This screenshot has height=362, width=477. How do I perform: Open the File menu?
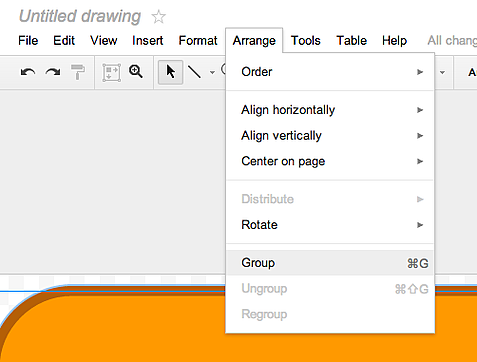click(x=28, y=41)
